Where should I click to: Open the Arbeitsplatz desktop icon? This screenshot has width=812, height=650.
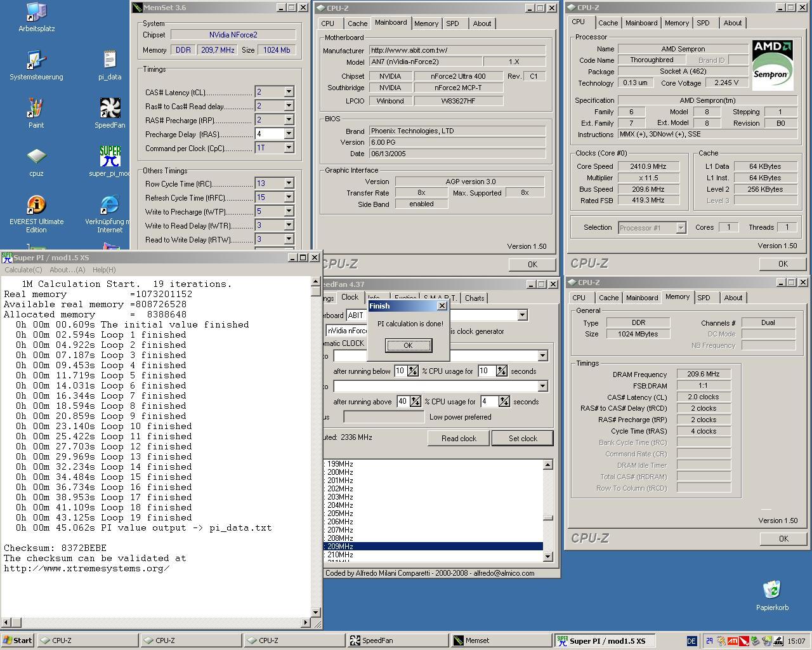(x=36, y=11)
